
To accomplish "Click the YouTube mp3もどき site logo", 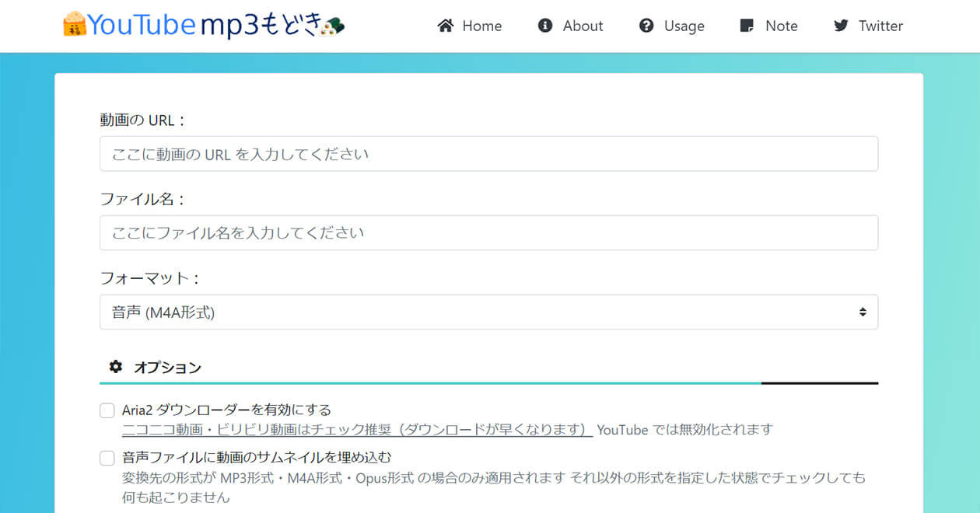I will 203,25.
